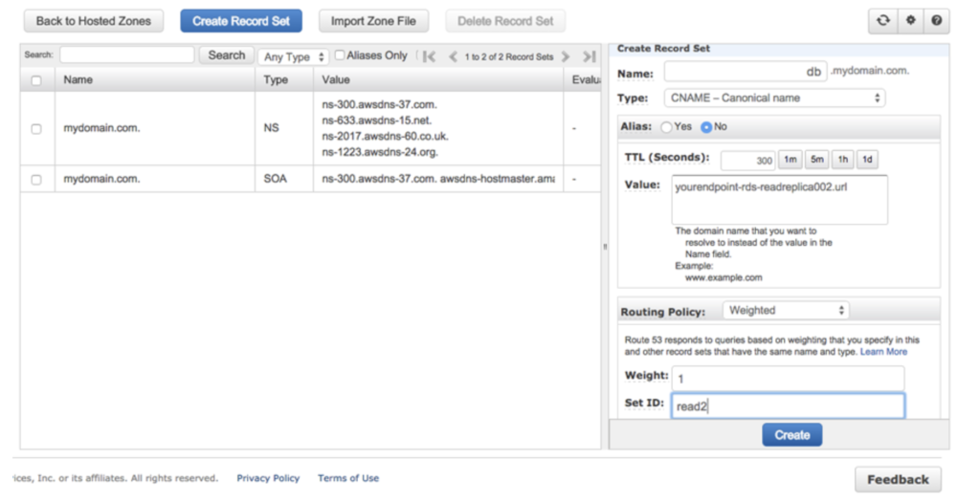This screenshot has width=980, height=502.
Task: Set TTL with the 1h preset button
Action: [842, 160]
